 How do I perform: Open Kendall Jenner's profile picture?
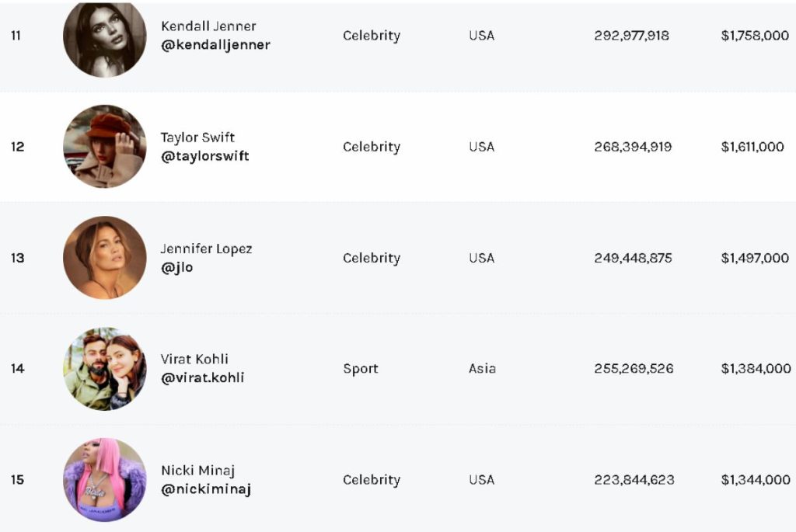pos(105,39)
